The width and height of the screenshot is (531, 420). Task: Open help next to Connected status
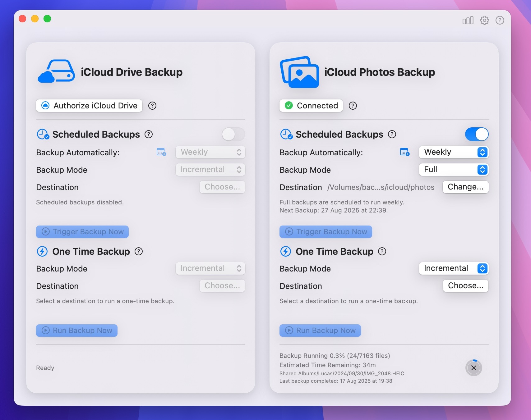[353, 106]
